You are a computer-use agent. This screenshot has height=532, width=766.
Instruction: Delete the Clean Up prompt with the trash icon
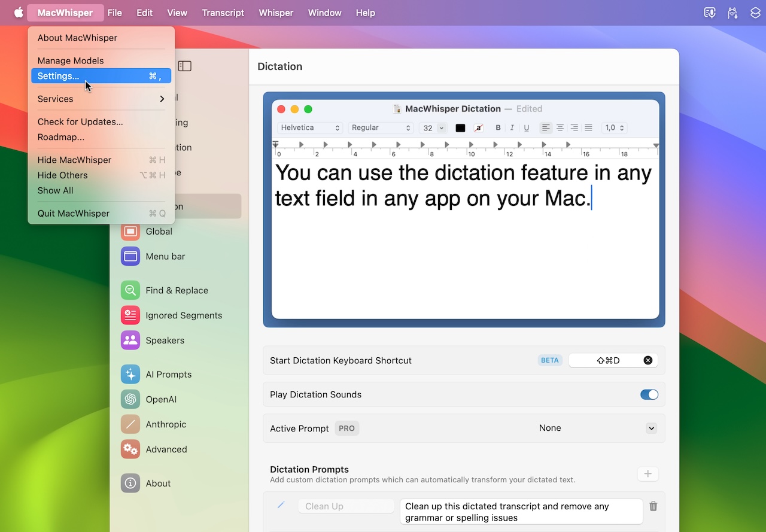pyautogui.click(x=653, y=506)
